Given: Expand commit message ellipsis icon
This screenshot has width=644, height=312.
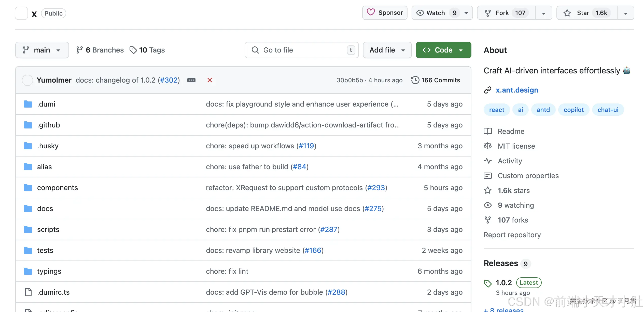Looking at the screenshot, I should [191, 80].
